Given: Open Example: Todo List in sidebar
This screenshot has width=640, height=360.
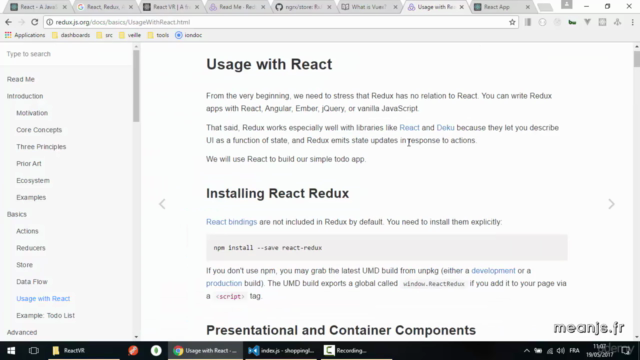Looking at the screenshot, I should tap(45, 316).
